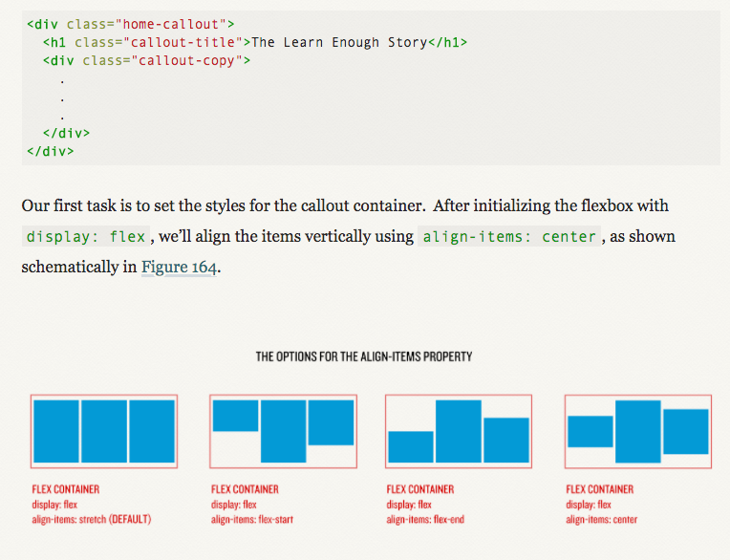The image size is (730, 560).
Task: Click the 'align-items: flex-start' caption
Action: click(252, 519)
